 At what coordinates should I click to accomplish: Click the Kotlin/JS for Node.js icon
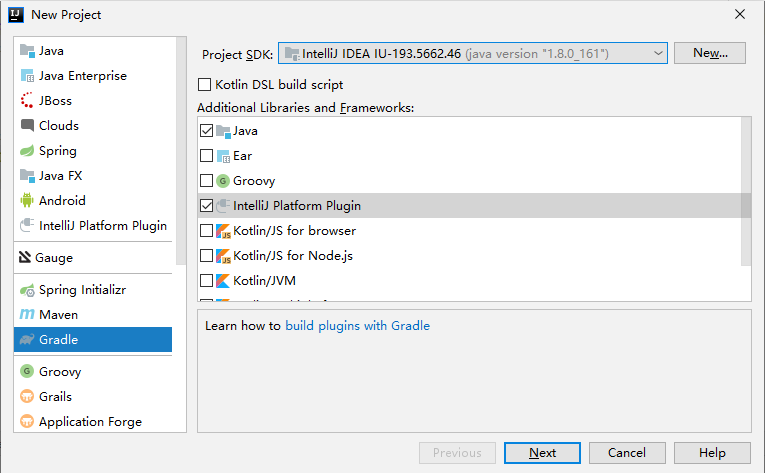(x=223, y=256)
